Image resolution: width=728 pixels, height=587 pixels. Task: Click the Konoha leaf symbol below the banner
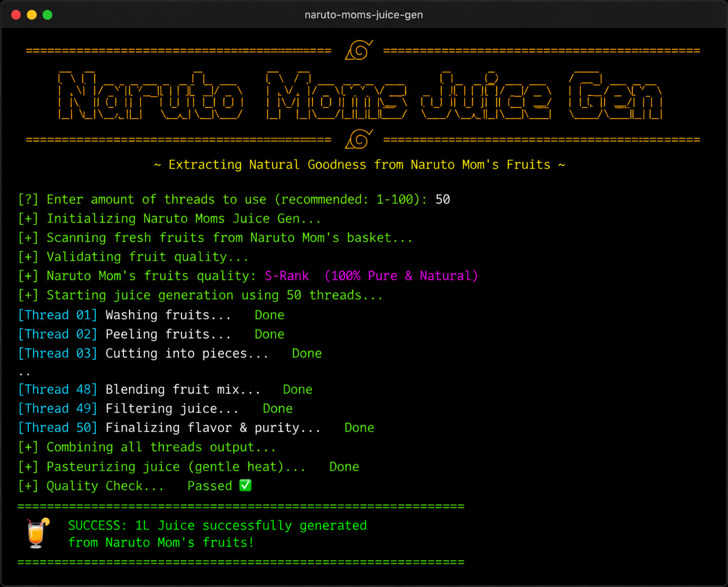coord(359,139)
